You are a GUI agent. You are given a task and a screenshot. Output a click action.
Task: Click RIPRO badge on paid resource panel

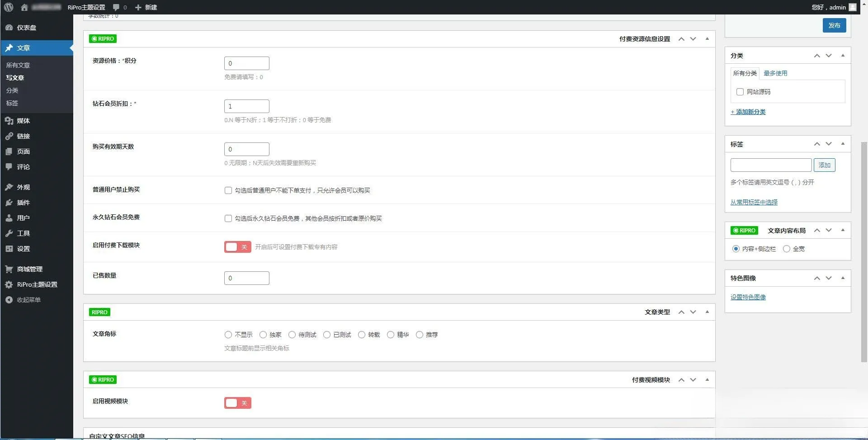103,39
